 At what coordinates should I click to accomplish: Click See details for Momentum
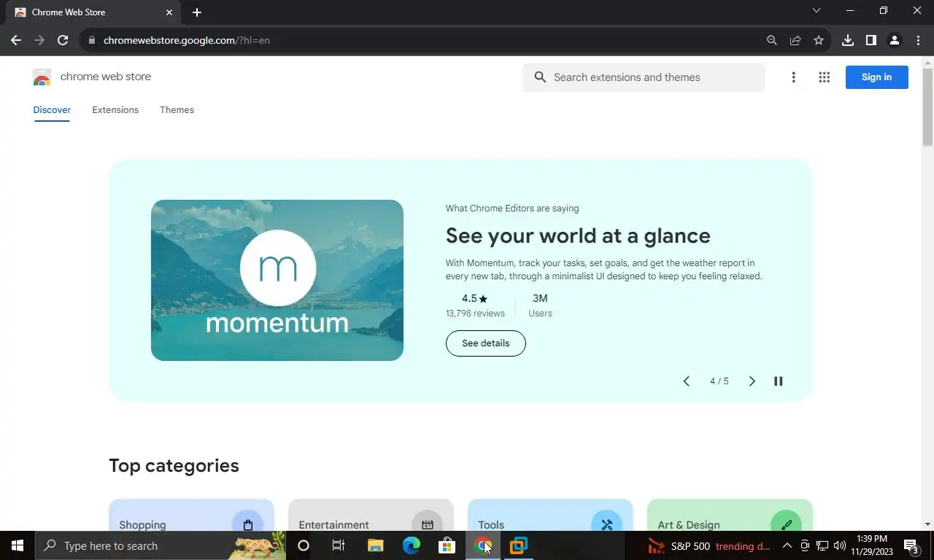click(x=486, y=343)
